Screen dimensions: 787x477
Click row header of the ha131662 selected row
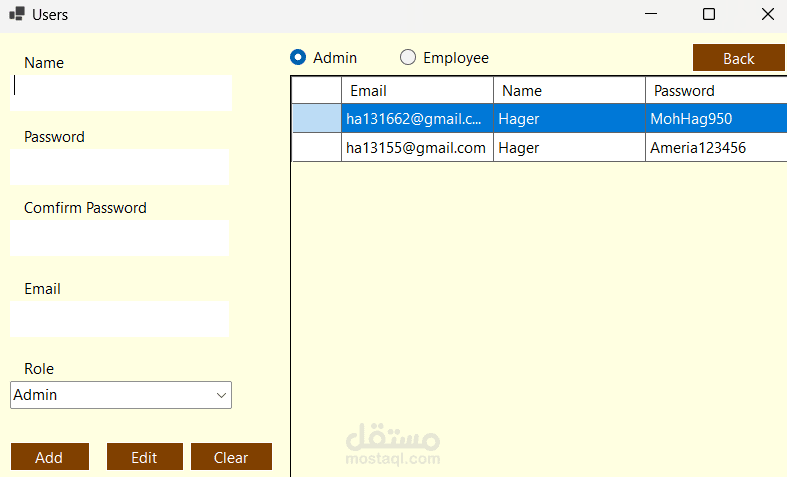tap(317, 118)
